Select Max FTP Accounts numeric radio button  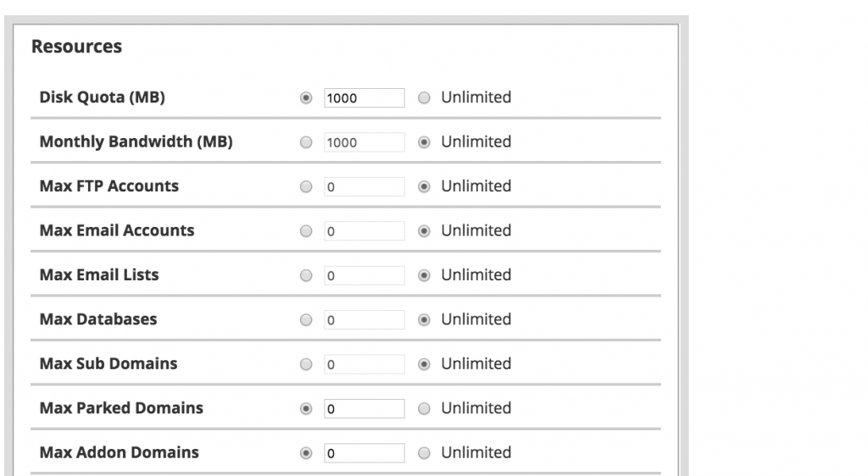tap(306, 187)
